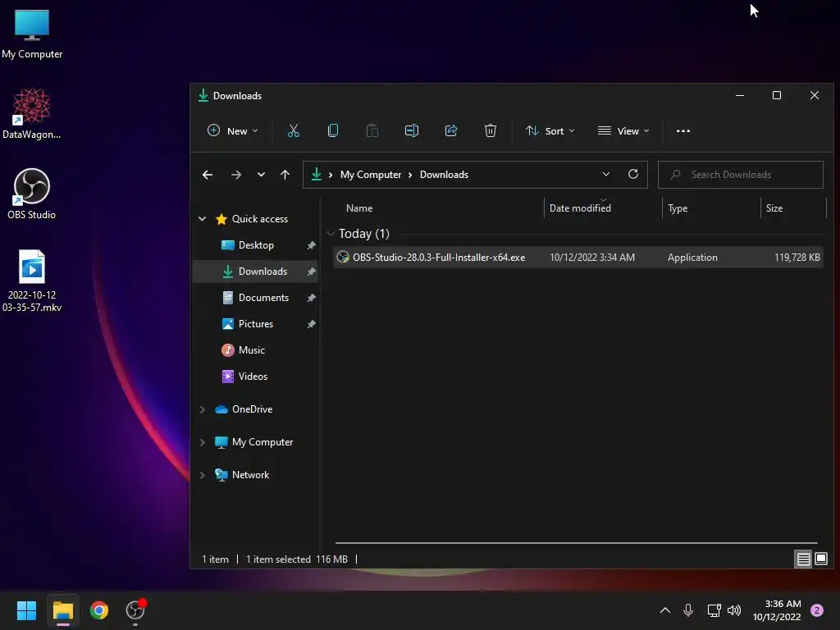
Task: Click My Computer in the address breadcrumb
Action: [x=371, y=175]
